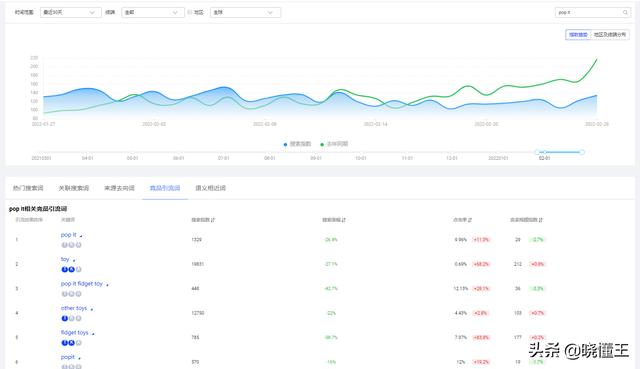Viewport: 640px width, 369px height.
Task: Click the trend icon next to 'pop it fidget toy'
Action: click(107, 285)
